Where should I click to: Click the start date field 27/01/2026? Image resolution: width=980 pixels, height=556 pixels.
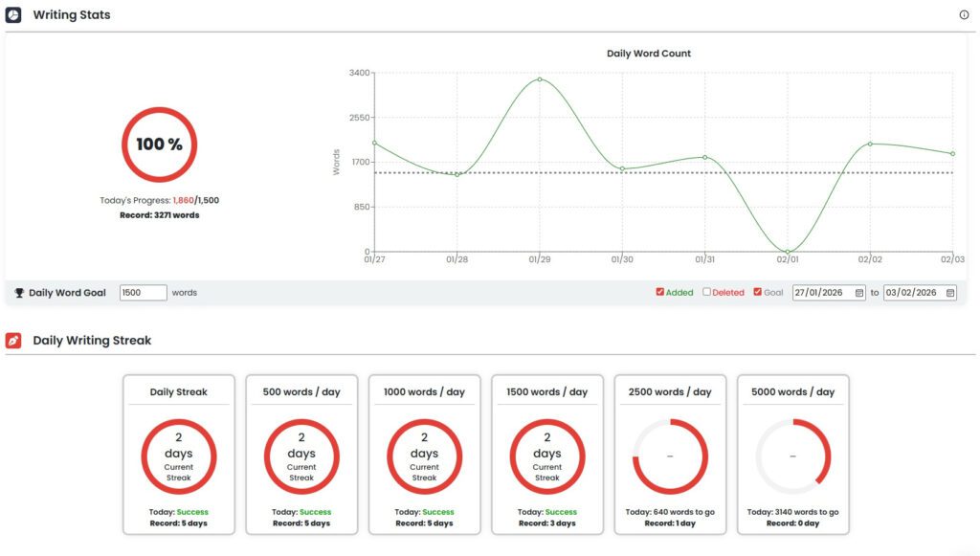coord(821,293)
